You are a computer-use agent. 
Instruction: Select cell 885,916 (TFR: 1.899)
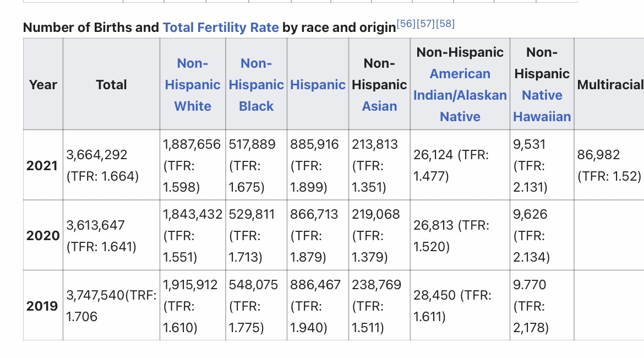tap(318, 165)
